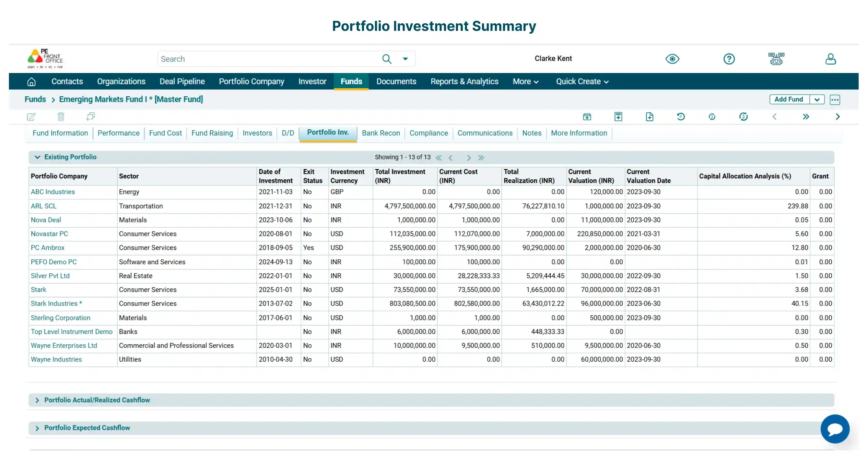Click the PE Front Office logo
The image size is (868, 456).
tap(45, 59)
